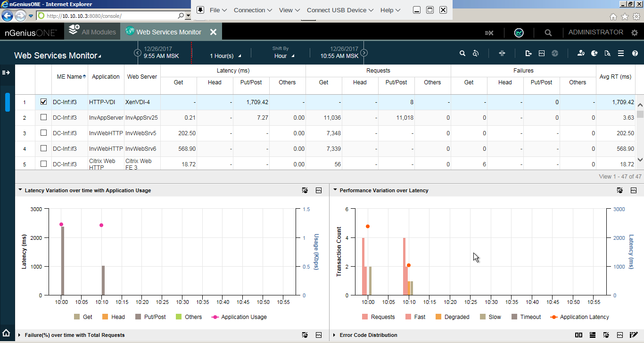Sort table by ME Name column
Screen dimensions: 644x343
point(69,76)
